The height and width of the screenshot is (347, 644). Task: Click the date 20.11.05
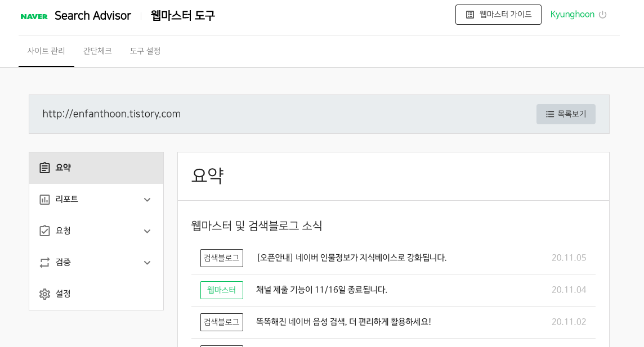pyautogui.click(x=569, y=258)
